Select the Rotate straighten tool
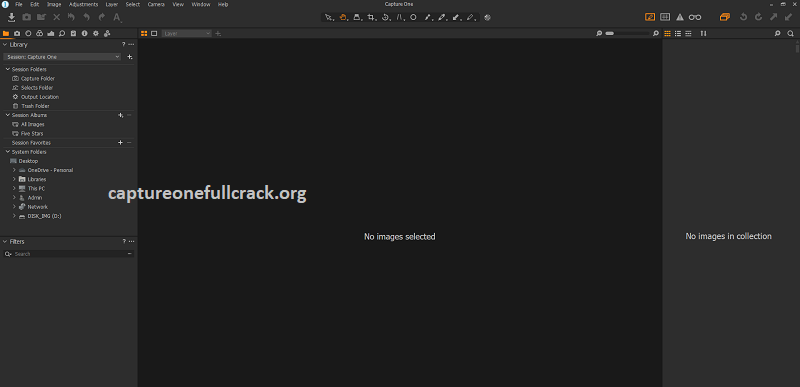 click(386, 17)
